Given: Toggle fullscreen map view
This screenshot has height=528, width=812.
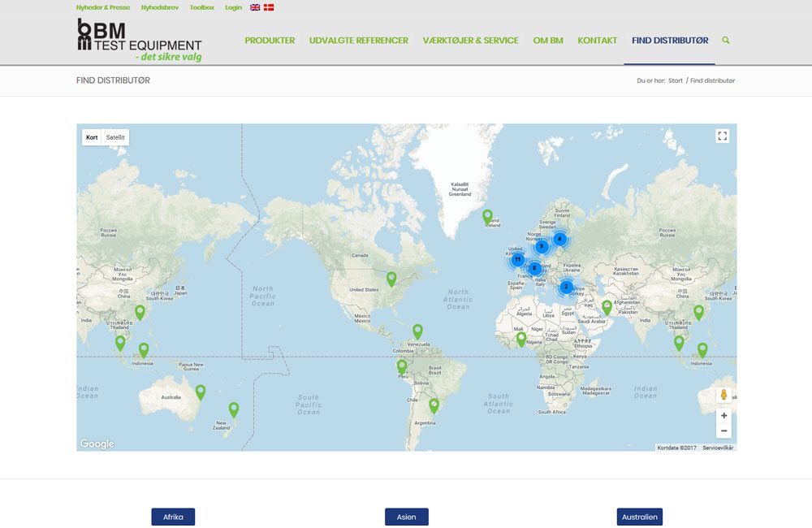Looking at the screenshot, I should [x=723, y=136].
